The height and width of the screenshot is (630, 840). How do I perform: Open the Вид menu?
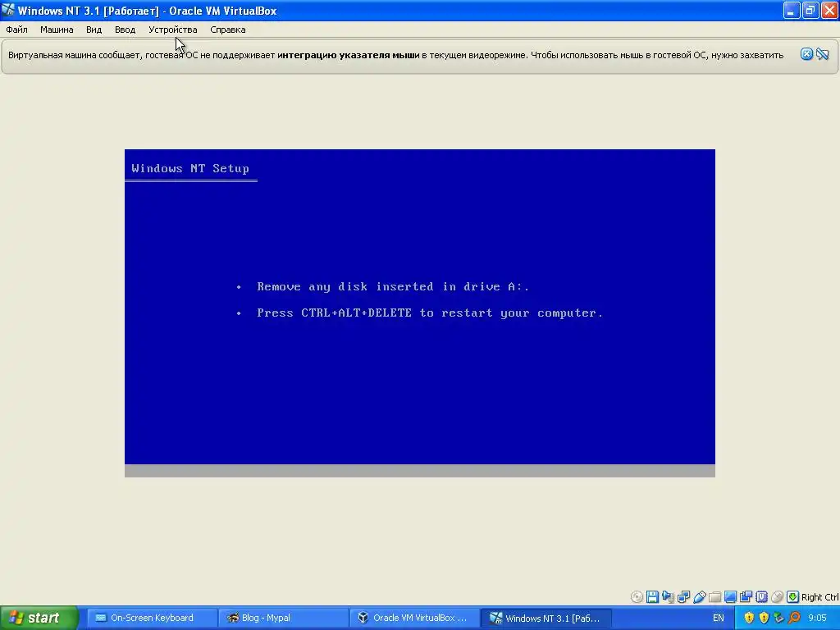click(x=94, y=30)
